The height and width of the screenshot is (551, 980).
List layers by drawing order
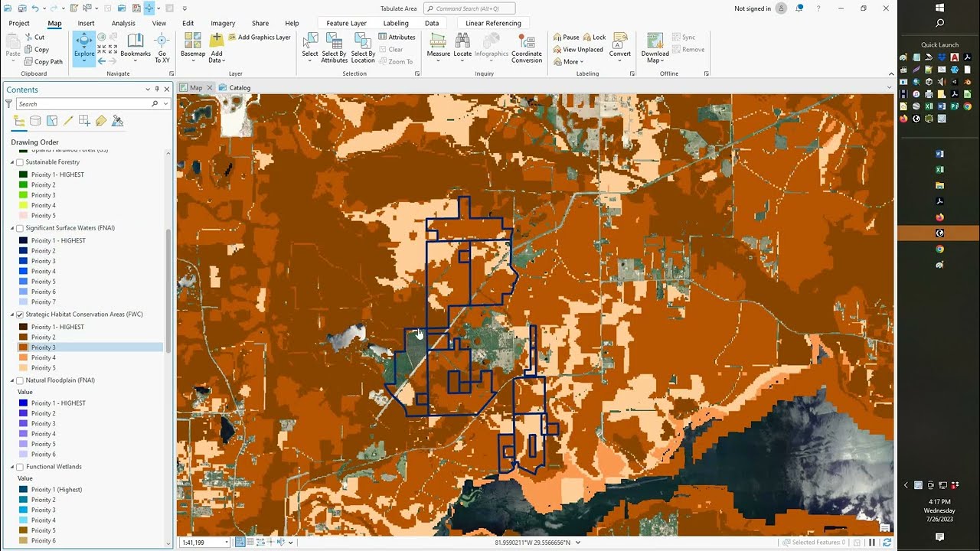[x=19, y=121]
